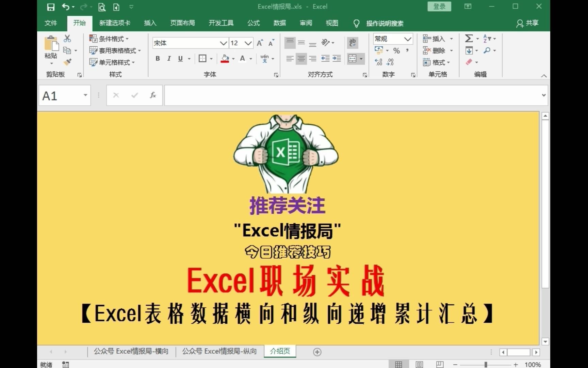
Task: Apply the font color A
Action: [x=243, y=59]
